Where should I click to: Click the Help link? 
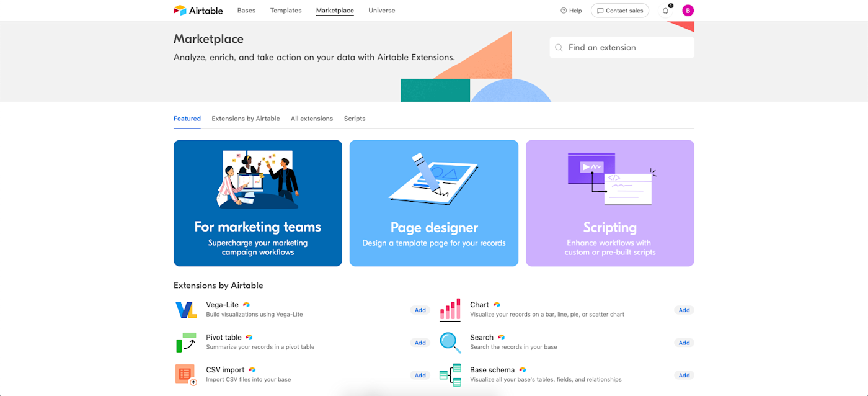pyautogui.click(x=571, y=11)
